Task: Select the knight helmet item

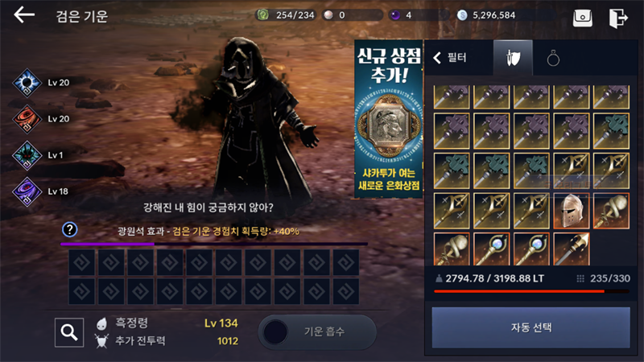Action: pos(572,211)
